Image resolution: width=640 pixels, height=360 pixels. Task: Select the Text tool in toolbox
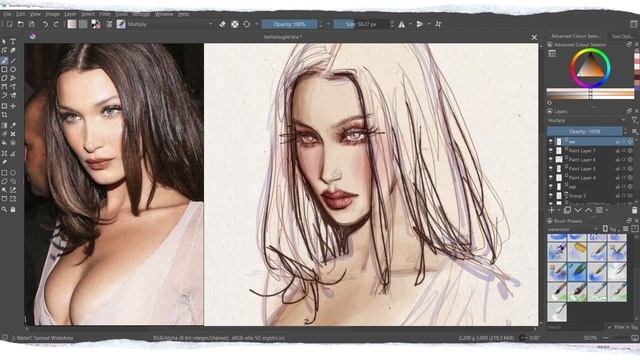(x=13, y=42)
